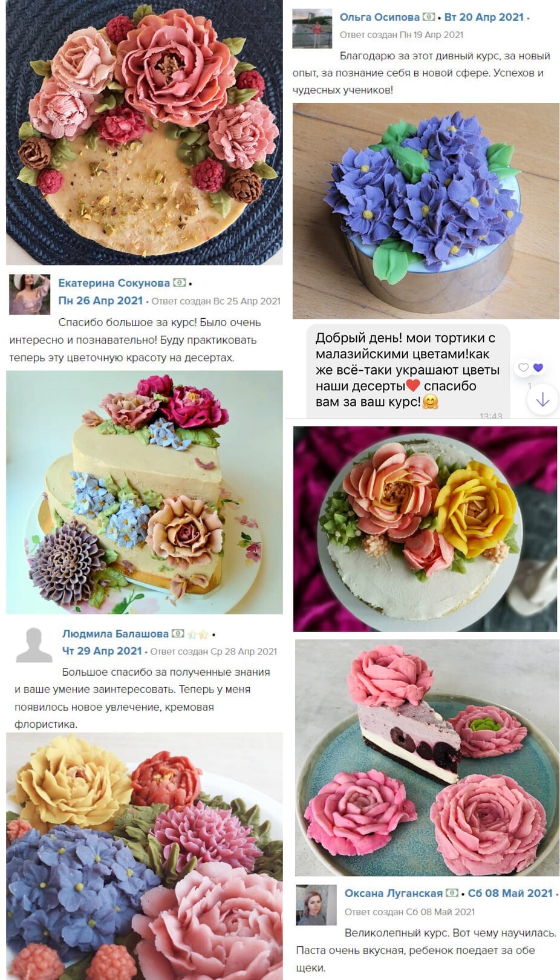Screen dimensions: 560x980
Task: Click the outlined heart like icon
Action: (524, 367)
